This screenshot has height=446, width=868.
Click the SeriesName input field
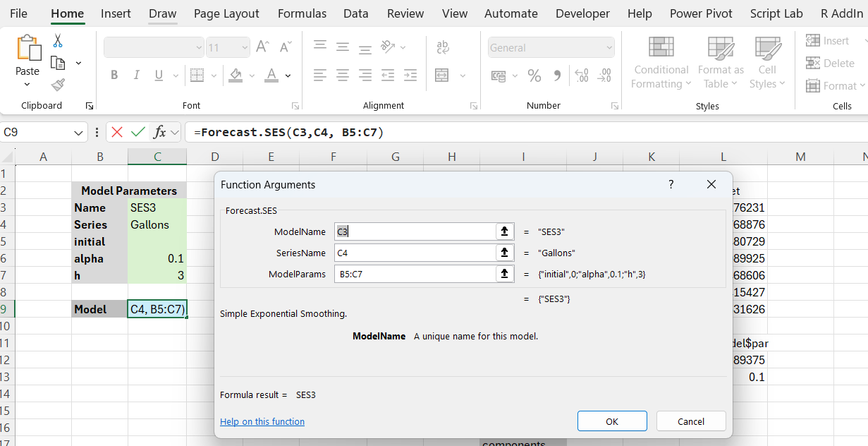(x=415, y=253)
